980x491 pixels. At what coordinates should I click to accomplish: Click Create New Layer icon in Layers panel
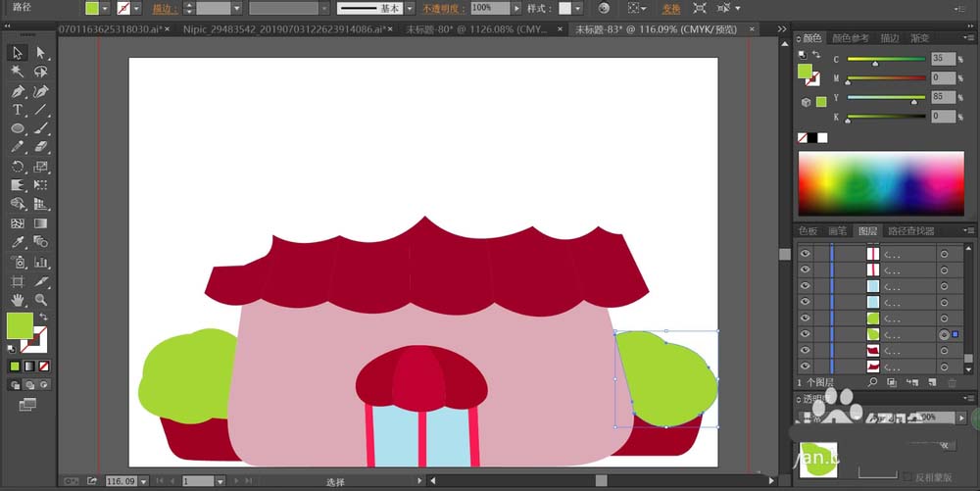(932, 382)
